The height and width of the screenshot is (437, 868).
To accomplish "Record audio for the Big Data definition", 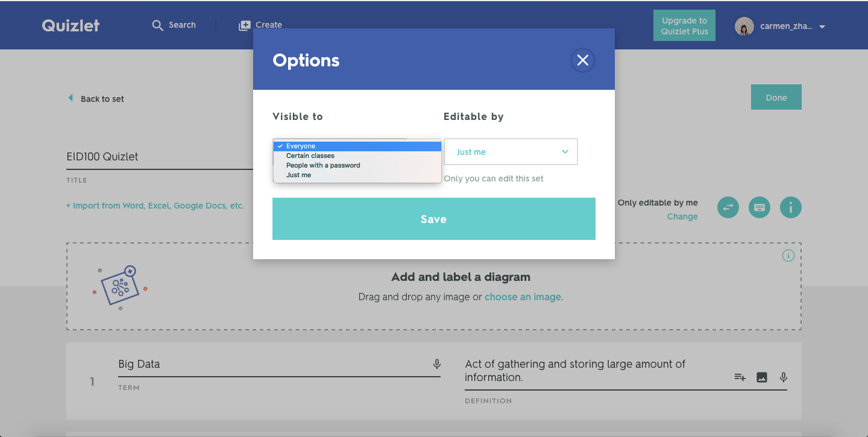I will (783, 377).
